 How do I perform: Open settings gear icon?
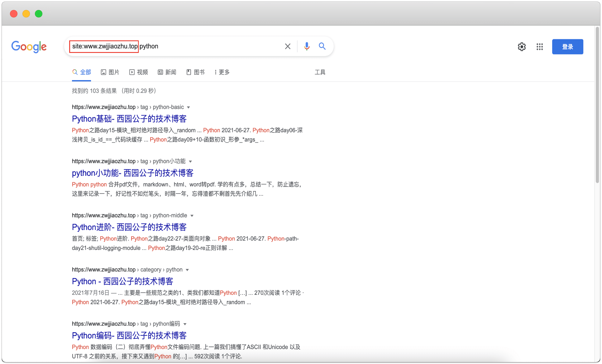point(522,47)
